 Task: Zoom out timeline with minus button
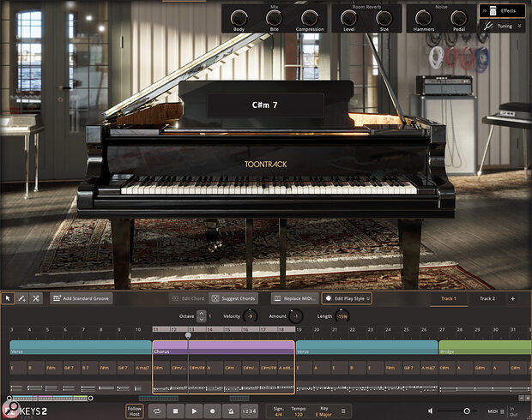(522, 398)
